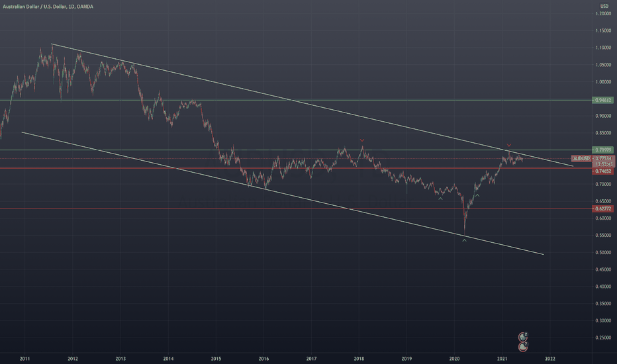
Task: Click the 2014 label on the time axis
Action: (x=168, y=359)
